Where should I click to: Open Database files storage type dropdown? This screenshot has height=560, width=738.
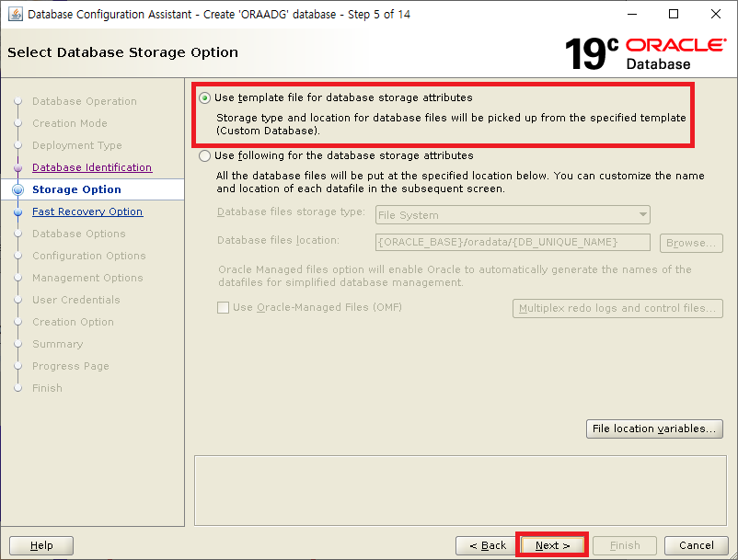click(513, 215)
